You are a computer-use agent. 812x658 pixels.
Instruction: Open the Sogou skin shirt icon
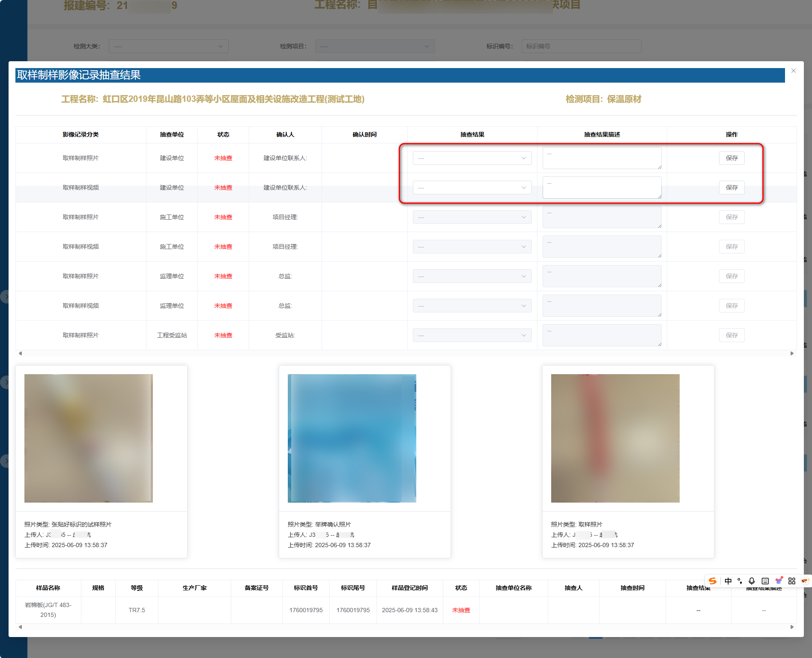pos(779,581)
